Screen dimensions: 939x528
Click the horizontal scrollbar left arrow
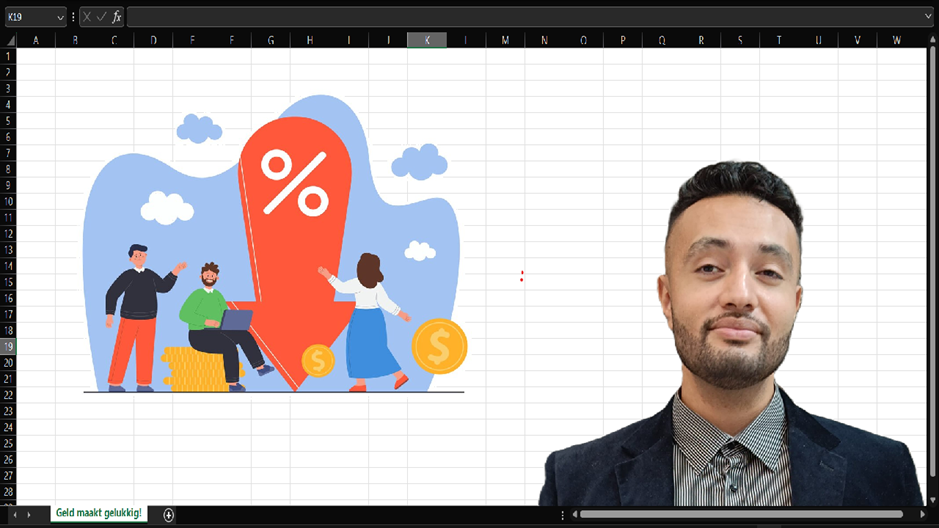click(574, 515)
